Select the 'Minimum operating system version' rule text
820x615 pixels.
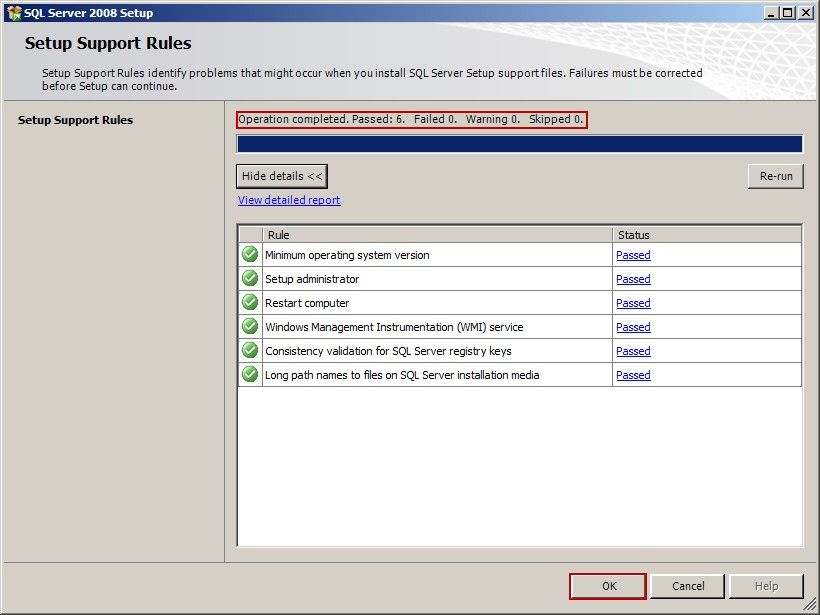click(x=347, y=255)
